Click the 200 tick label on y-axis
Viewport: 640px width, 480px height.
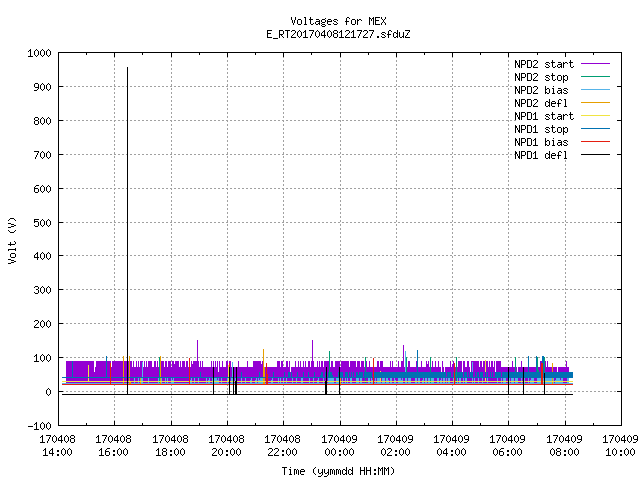(x=42, y=324)
